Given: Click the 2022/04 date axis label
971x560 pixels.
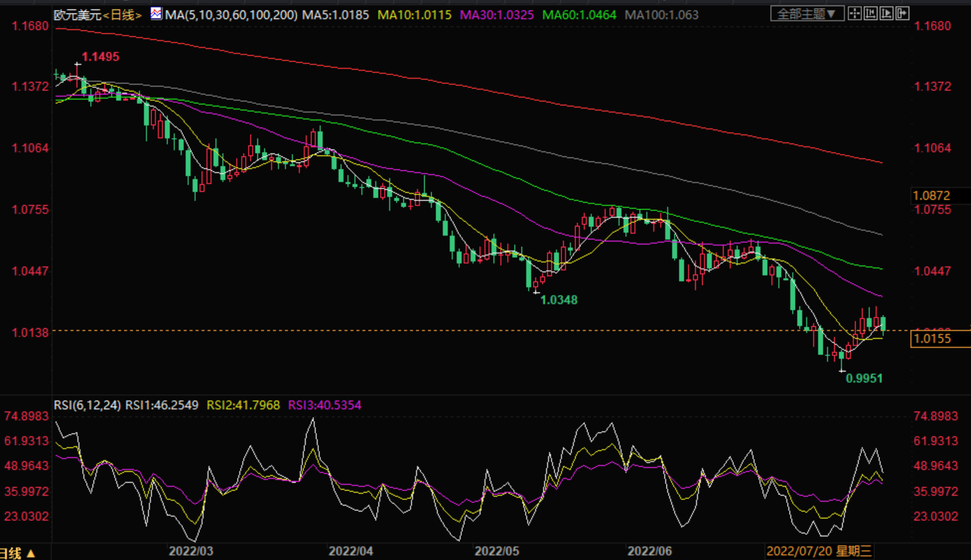Looking at the screenshot, I should coord(351,551).
